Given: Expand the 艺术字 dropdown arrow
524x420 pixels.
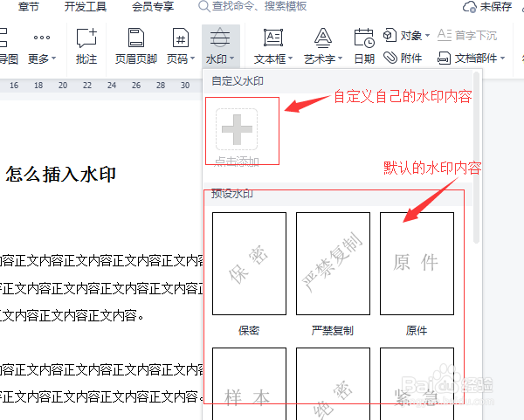Looking at the screenshot, I should coord(340,59).
